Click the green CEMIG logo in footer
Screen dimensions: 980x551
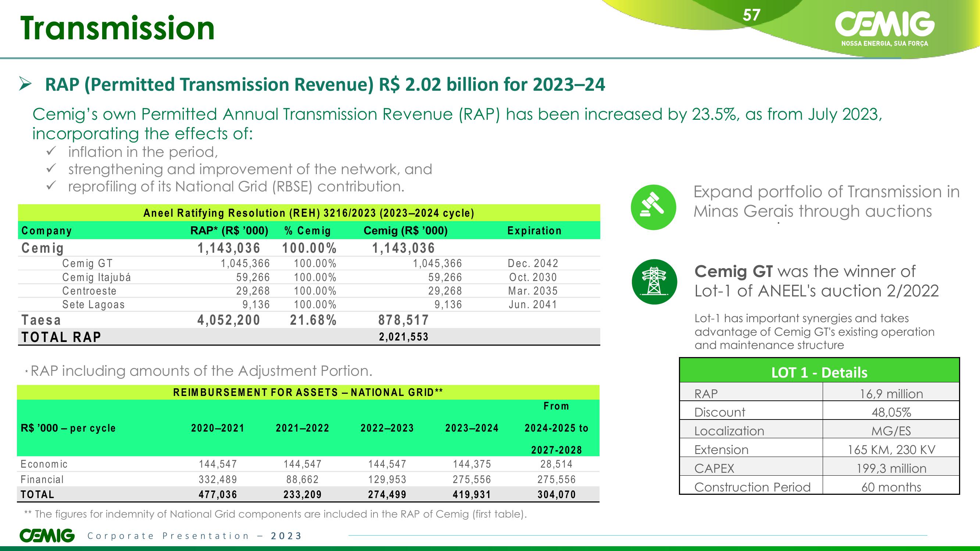coord(47,535)
